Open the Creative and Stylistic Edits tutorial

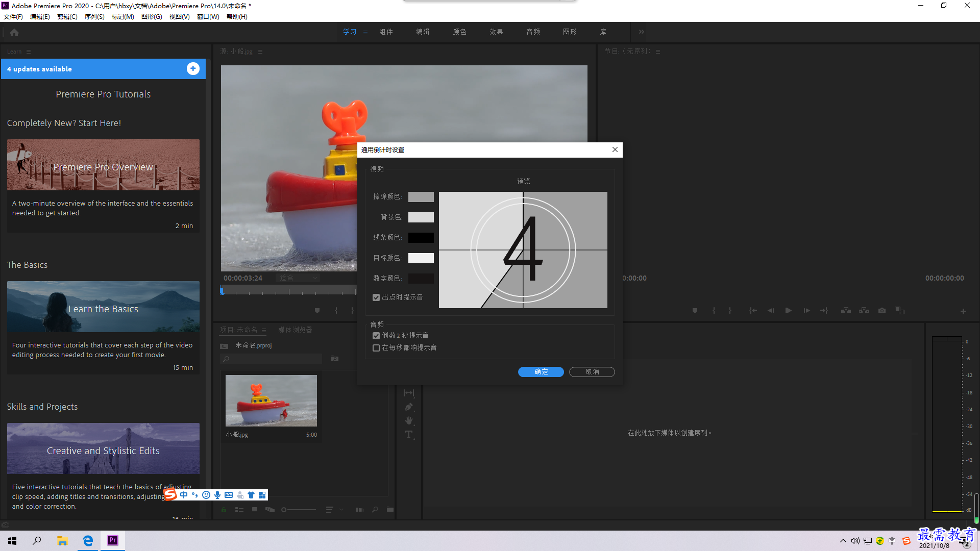point(103,448)
